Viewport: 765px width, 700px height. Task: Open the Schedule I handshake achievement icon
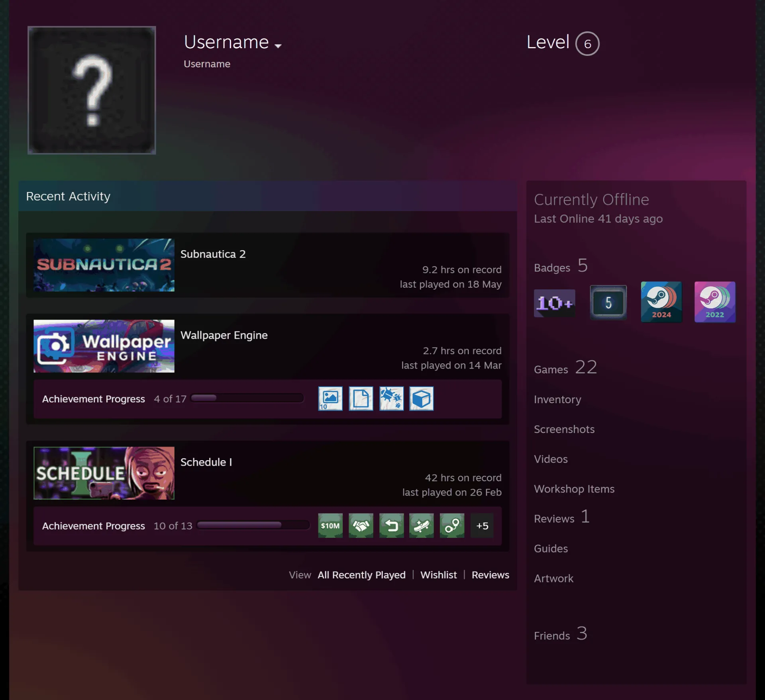click(361, 525)
